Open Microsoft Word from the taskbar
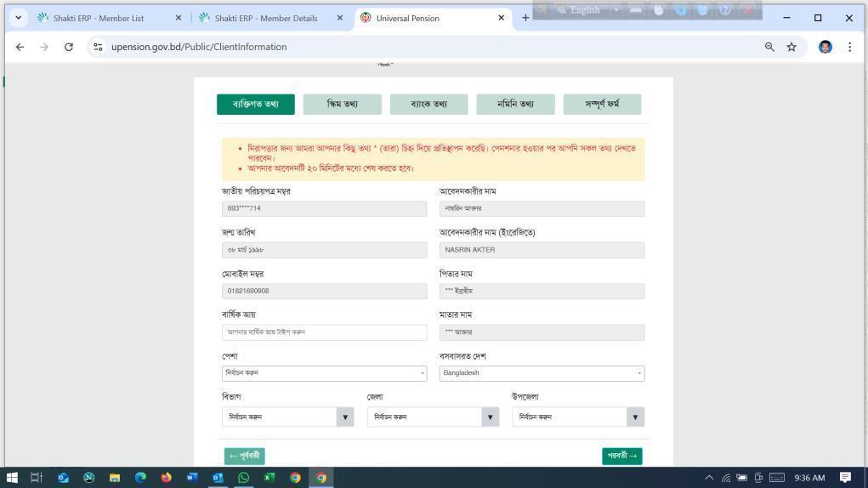 [x=191, y=478]
